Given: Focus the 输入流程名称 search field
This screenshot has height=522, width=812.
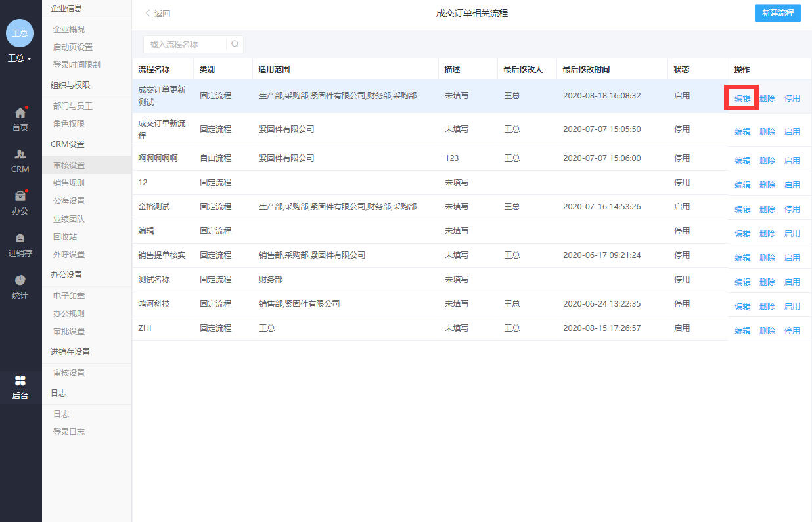Looking at the screenshot, I should pyautogui.click(x=185, y=44).
